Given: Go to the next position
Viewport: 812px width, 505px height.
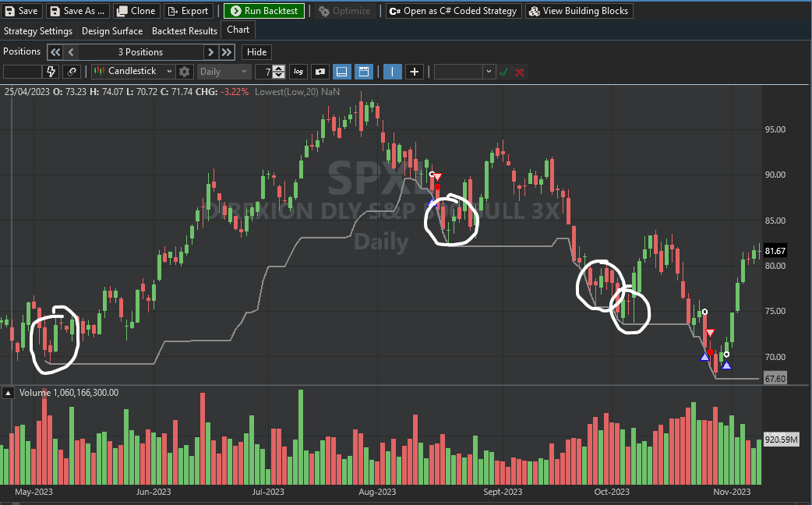Looking at the screenshot, I should tap(210, 52).
